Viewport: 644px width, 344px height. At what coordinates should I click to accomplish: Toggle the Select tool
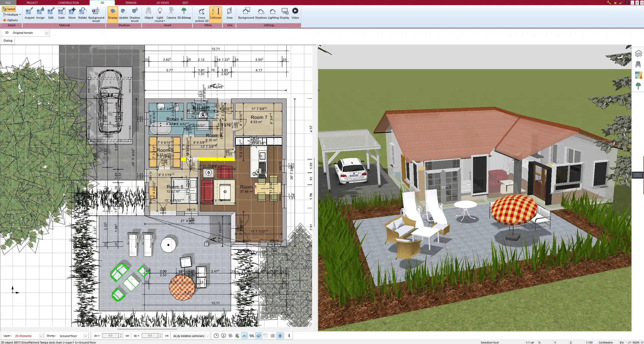click(x=9, y=9)
